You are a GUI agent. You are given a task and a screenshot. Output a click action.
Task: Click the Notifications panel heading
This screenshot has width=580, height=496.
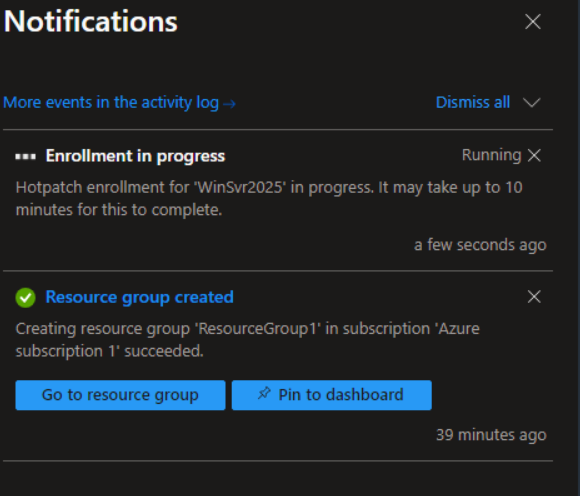coord(91,21)
